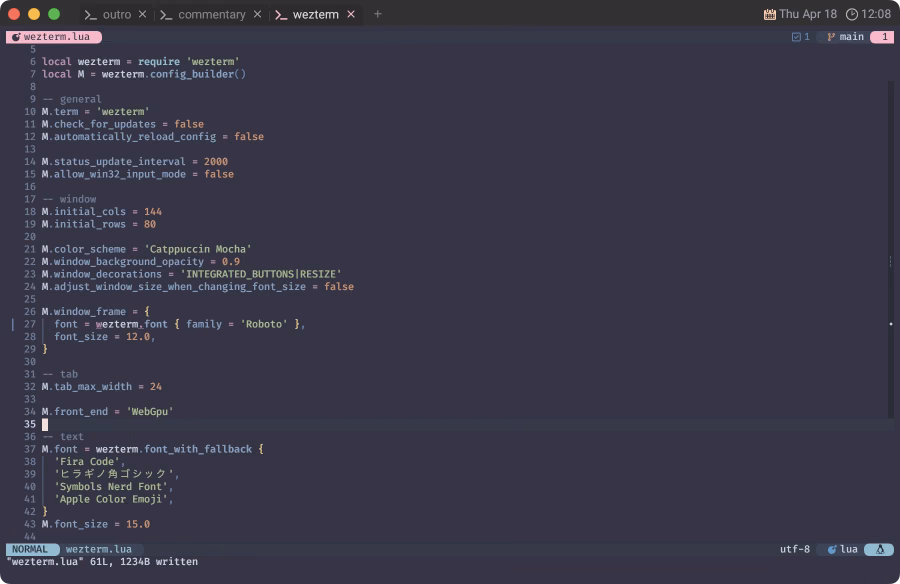The width and height of the screenshot is (900, 584).
Task: Click the 'Roboto' font family string
Action: 263,324
